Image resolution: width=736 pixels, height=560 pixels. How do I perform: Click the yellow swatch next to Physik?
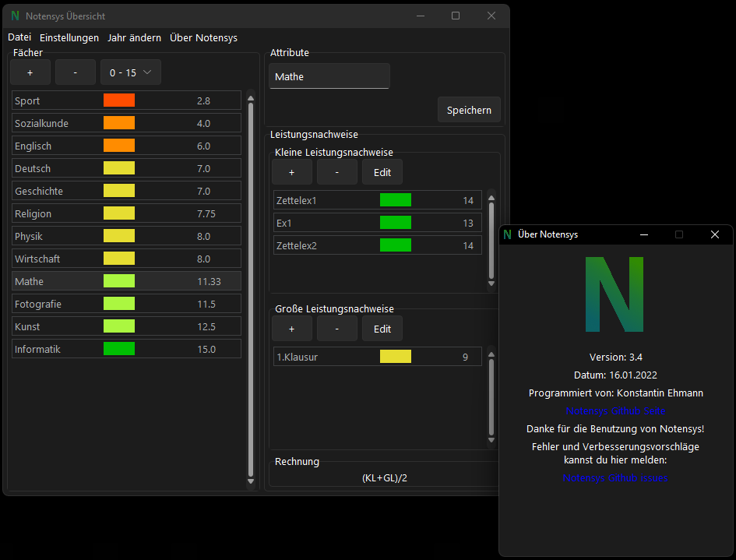pyautogui.click(x=119, y=236)
